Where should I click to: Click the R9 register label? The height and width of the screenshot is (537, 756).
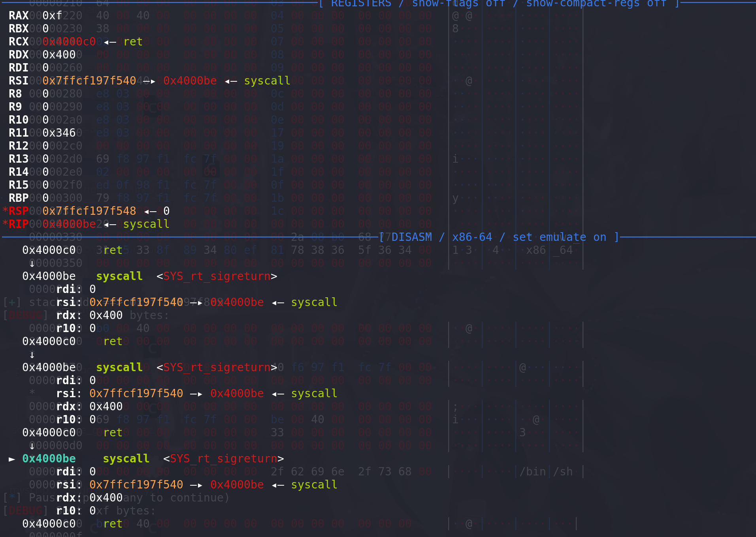coord(15,107)
